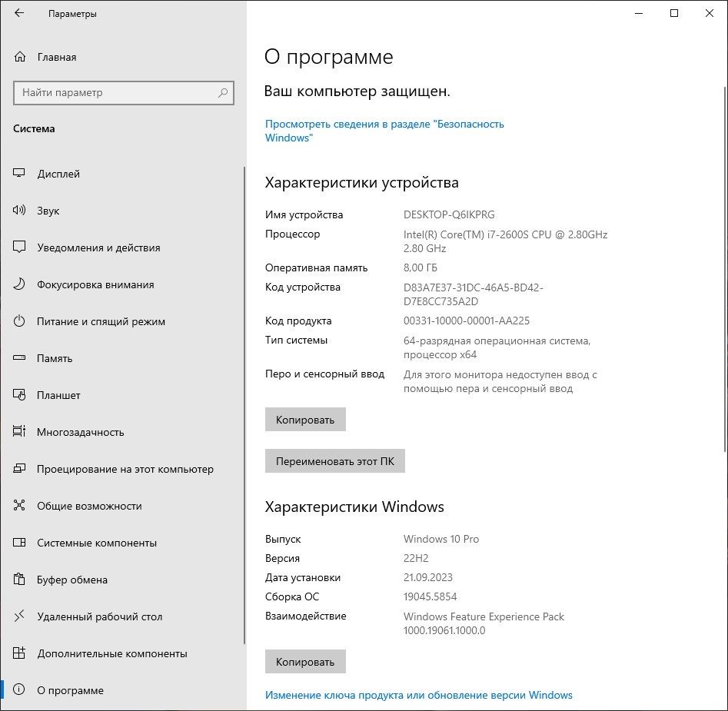Select the Windows 10 Pro edition text
728x711 pixels.
coord(441,539)
